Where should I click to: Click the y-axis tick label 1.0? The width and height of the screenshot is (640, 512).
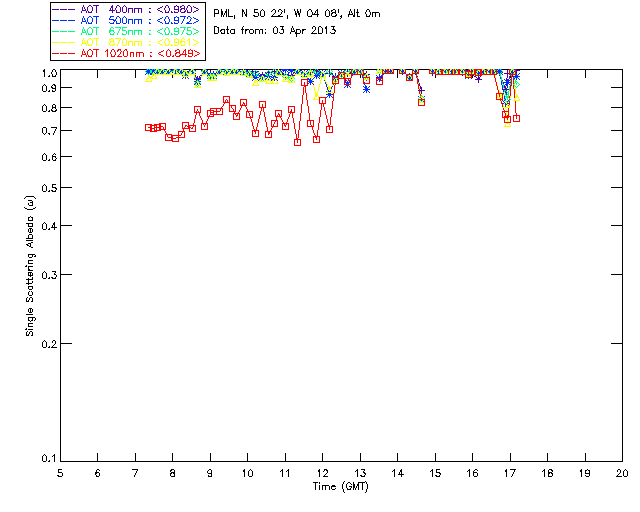tap(49, 73)
